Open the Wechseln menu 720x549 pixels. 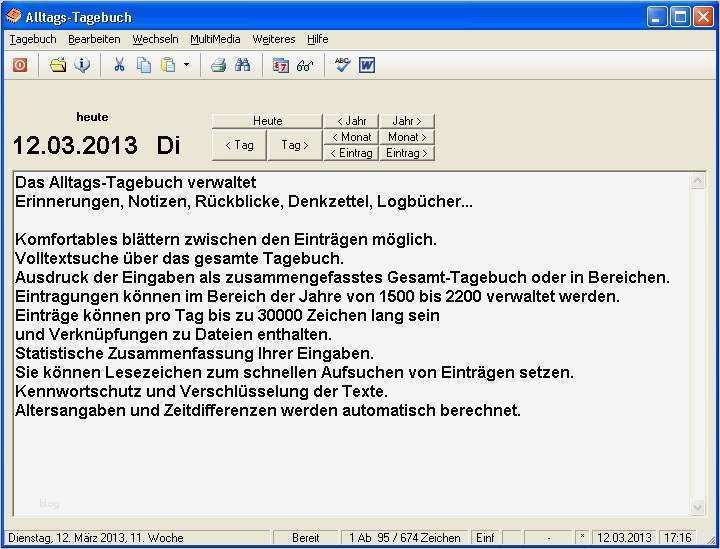[155, 39]
